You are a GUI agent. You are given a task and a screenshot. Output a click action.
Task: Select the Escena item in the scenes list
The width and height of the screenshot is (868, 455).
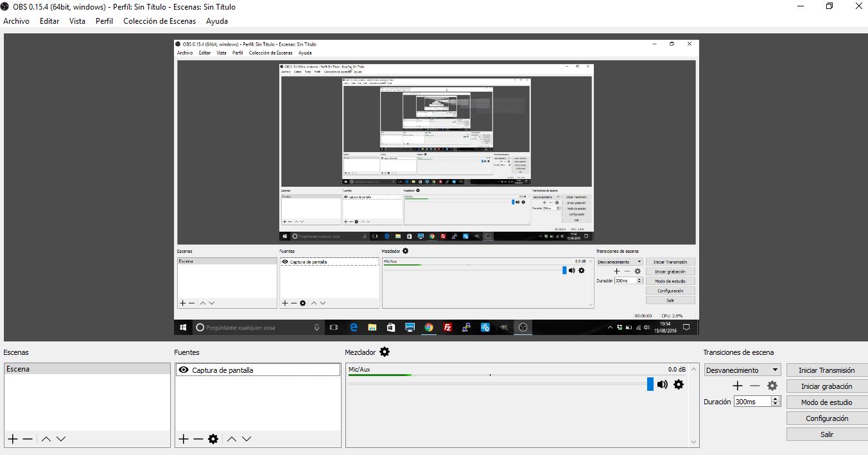(x=87, y=369)
